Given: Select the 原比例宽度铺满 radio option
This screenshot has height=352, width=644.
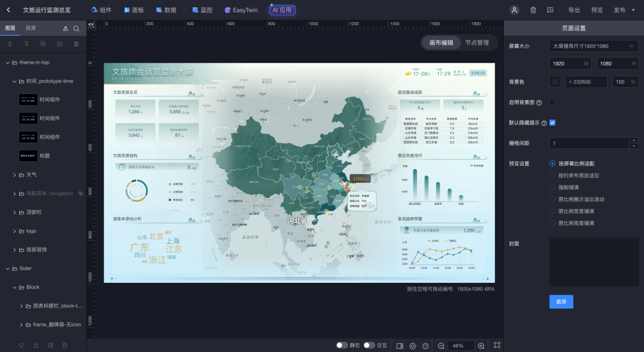Looking at the screenshot, I should [552, 211].
